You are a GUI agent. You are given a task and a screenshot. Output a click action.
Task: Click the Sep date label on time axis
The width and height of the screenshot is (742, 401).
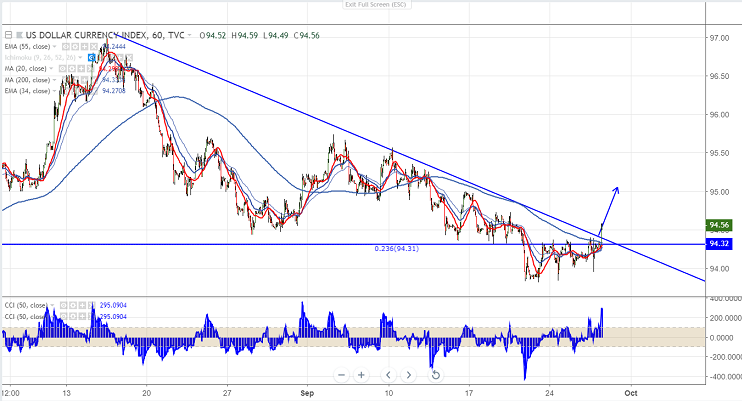point(307,393)
